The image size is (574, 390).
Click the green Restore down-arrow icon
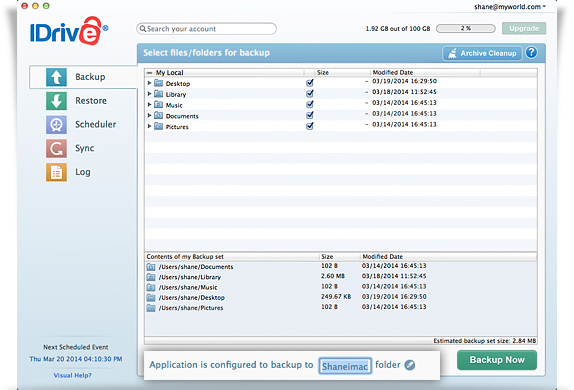56,101
